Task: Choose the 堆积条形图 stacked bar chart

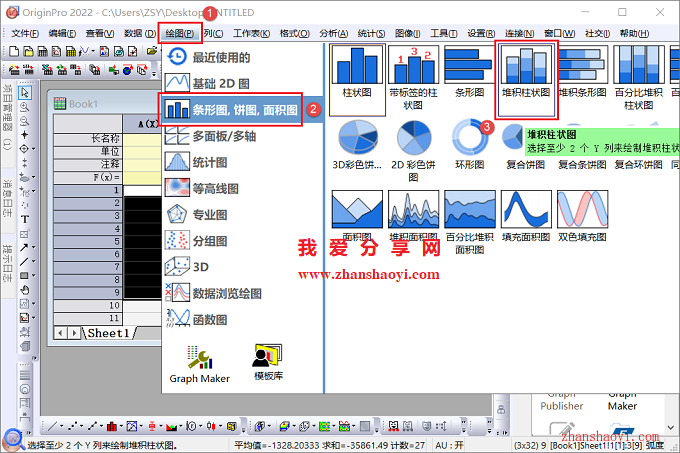Action: (x=582, y=72)
